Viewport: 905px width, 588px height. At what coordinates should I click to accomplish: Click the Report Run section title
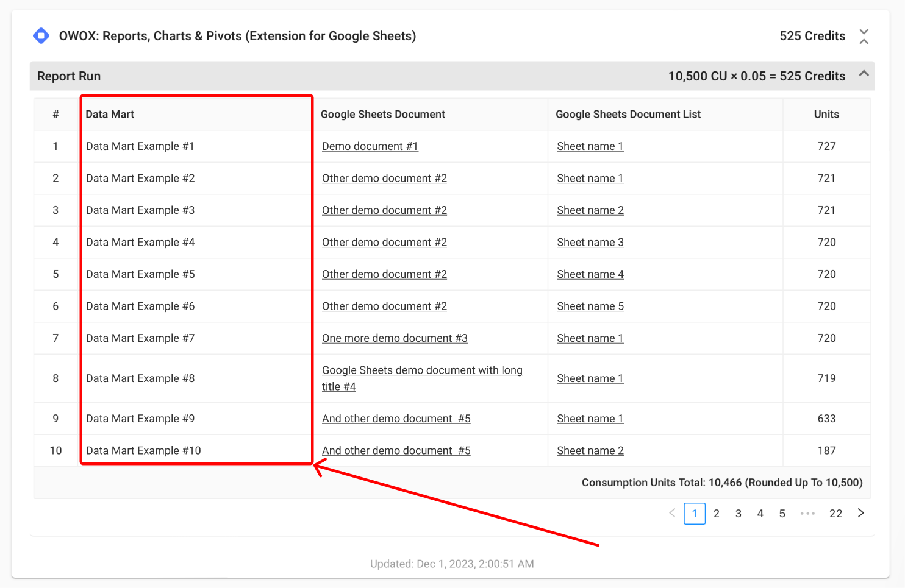point(69,76)
